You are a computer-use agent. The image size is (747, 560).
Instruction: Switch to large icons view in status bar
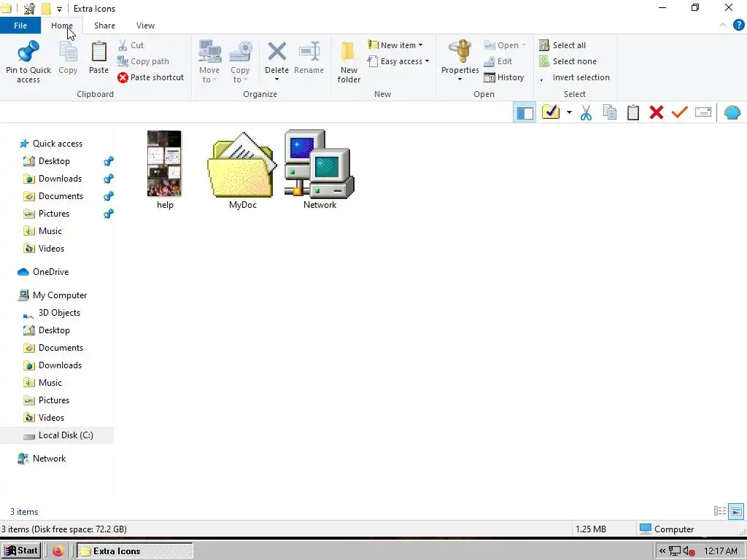736,511
